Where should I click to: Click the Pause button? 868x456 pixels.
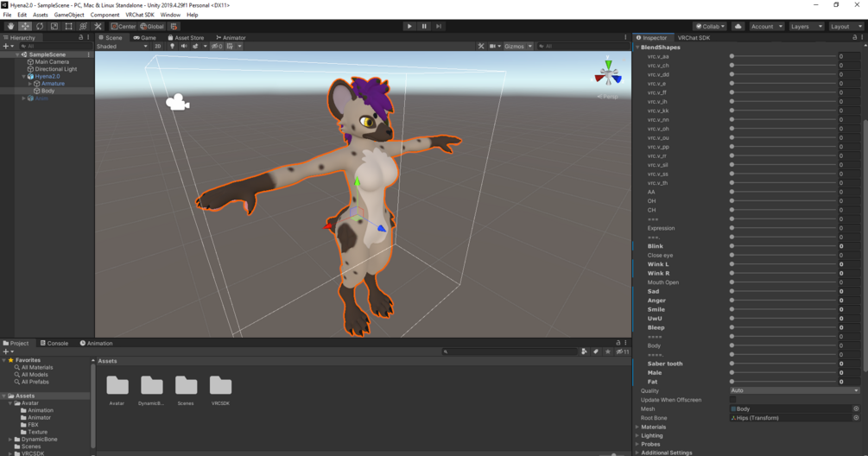(424, 26)
